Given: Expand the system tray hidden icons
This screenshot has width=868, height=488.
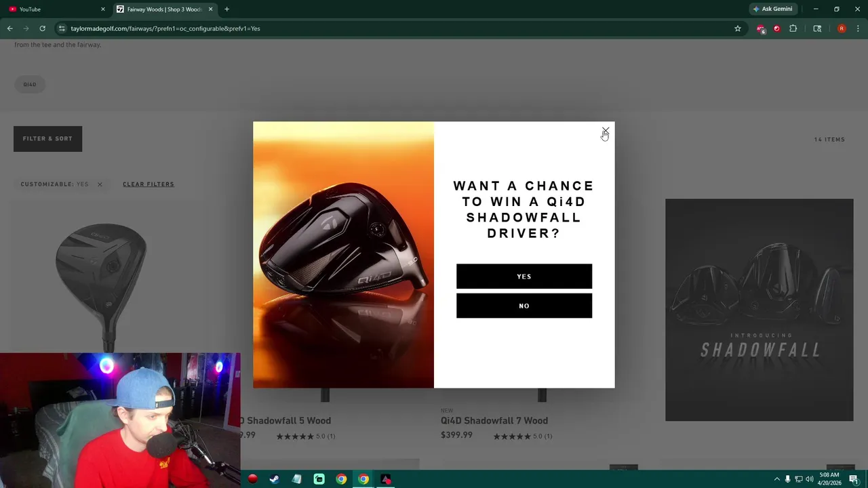Looking at the screenshot, I should pyautogui.click(x=776, y=479).
